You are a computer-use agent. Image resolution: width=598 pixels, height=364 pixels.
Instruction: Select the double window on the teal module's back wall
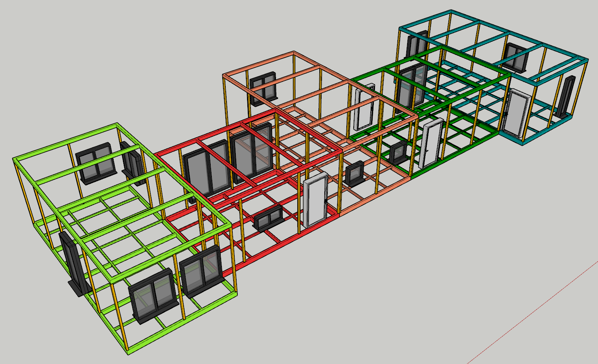click(x=516, y=57)
